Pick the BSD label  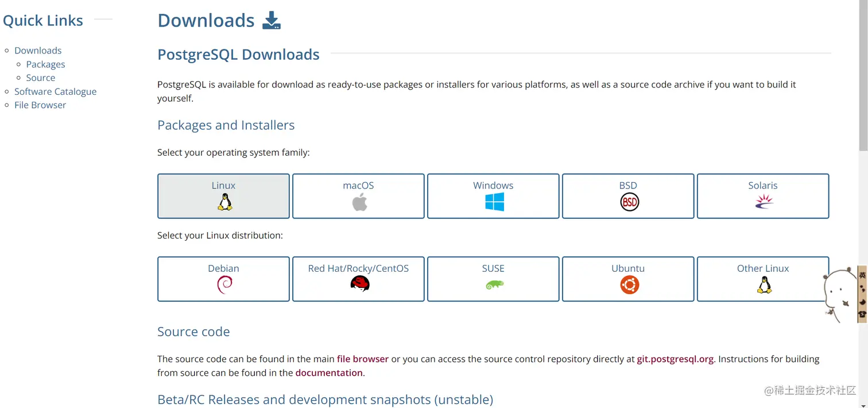(x=628, y=186)
